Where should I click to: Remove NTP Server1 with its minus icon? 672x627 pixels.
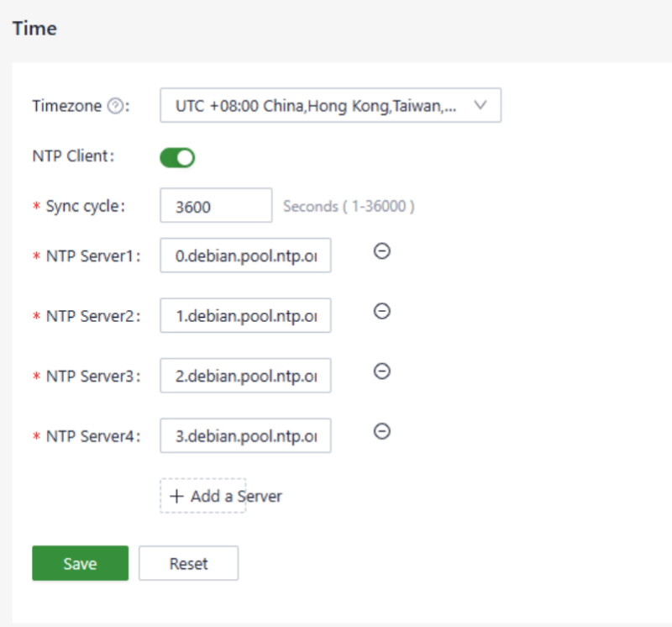381,250
